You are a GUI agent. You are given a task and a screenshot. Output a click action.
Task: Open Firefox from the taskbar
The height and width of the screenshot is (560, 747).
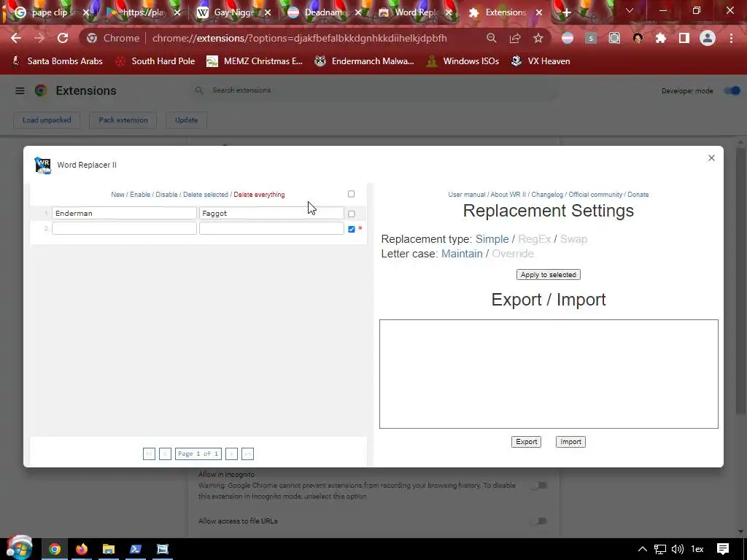(x=82, y=549)
